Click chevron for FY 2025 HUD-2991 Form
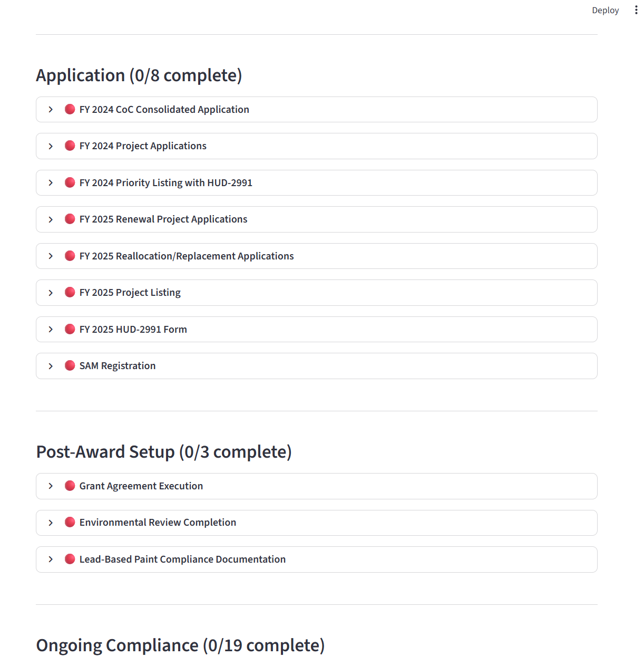The image size is (644, 666). tap(51, 330)
